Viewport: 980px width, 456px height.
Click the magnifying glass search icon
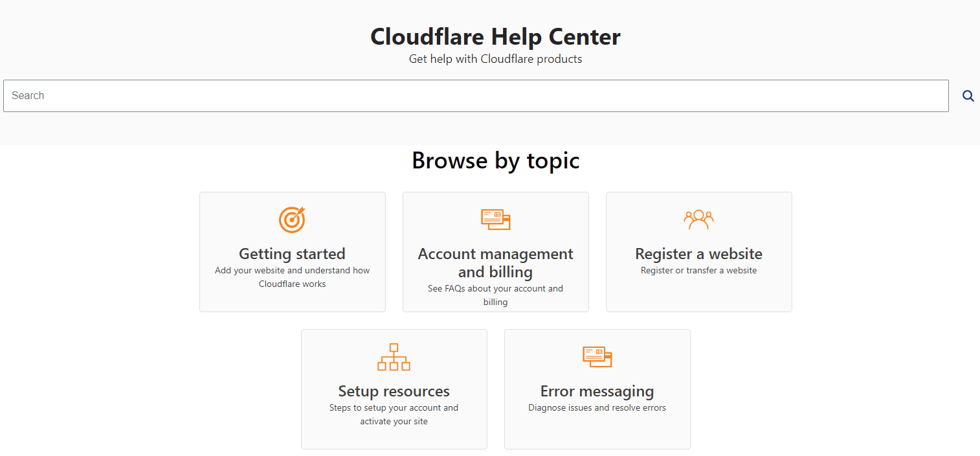tap(968, 96)
